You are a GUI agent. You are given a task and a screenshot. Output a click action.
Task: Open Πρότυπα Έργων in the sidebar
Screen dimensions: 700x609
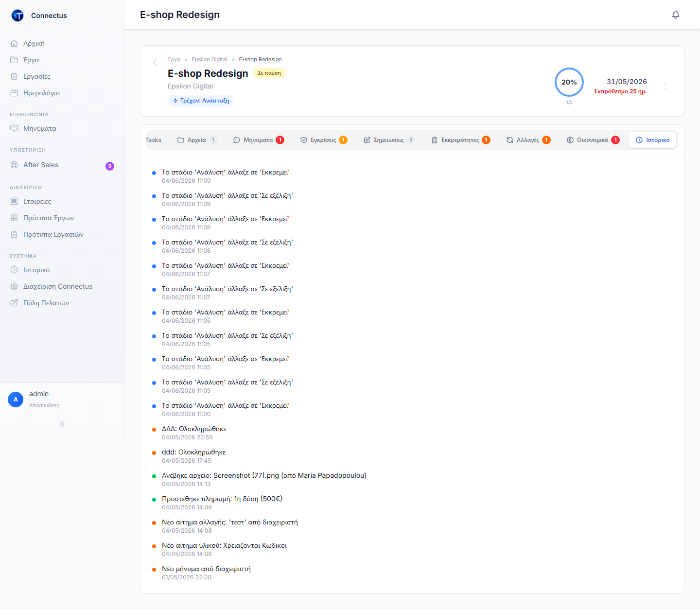click(62, 218)
